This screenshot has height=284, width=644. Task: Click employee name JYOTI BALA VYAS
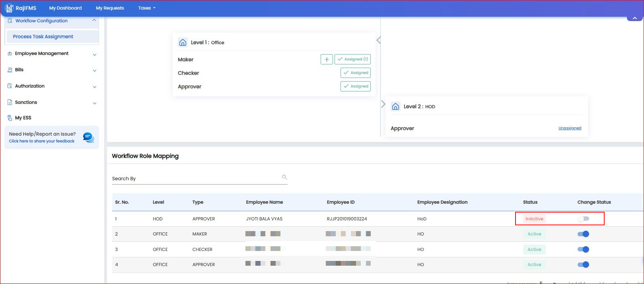264,219
